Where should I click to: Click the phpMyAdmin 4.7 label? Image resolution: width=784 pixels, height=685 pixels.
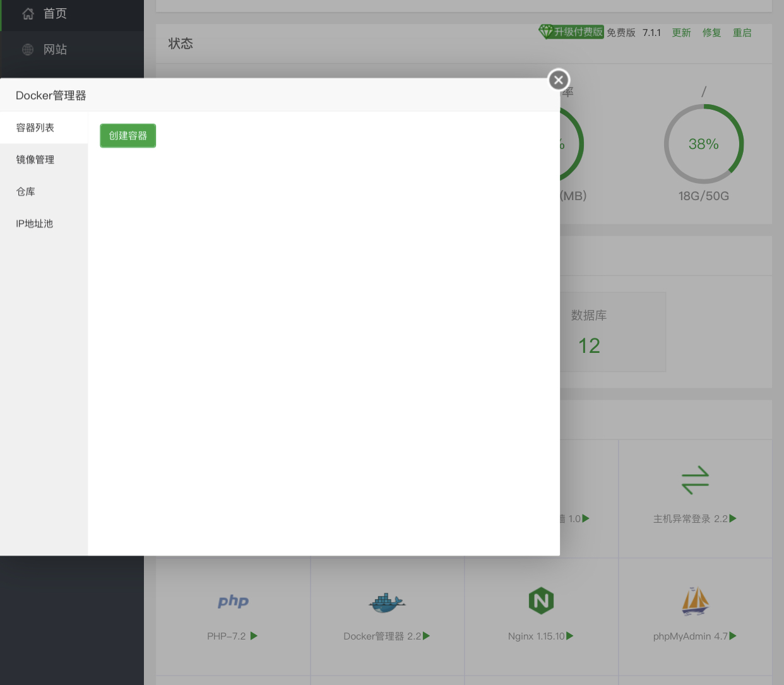coord(691,636)
